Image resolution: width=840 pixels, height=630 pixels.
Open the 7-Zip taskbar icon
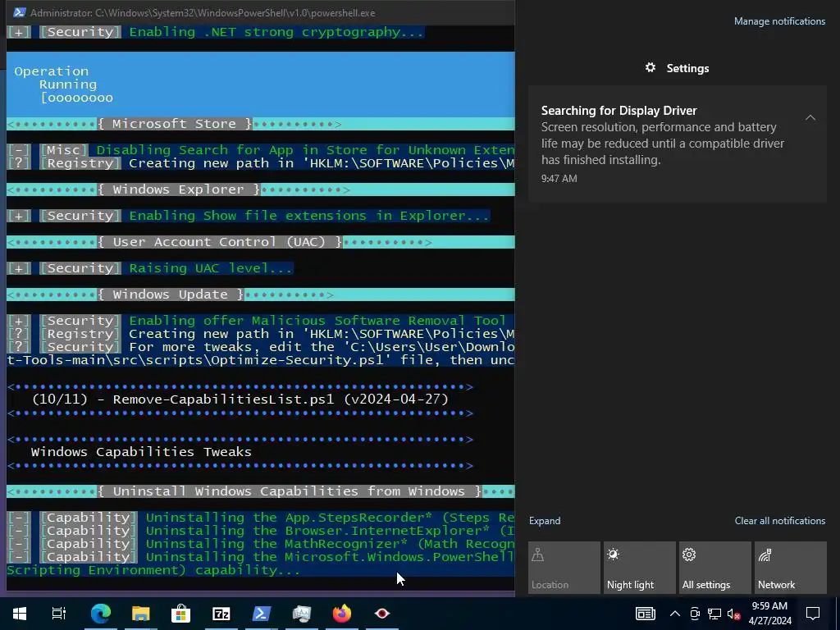coord(221,614)
